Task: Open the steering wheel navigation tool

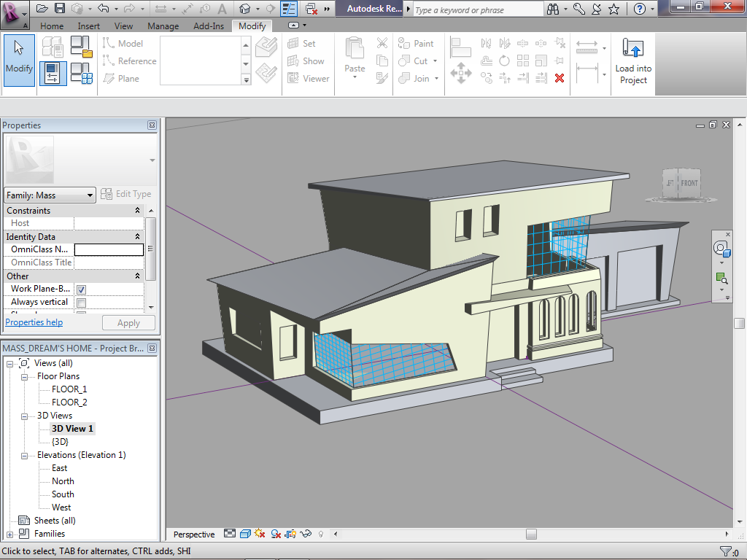Action: [721, 249]
